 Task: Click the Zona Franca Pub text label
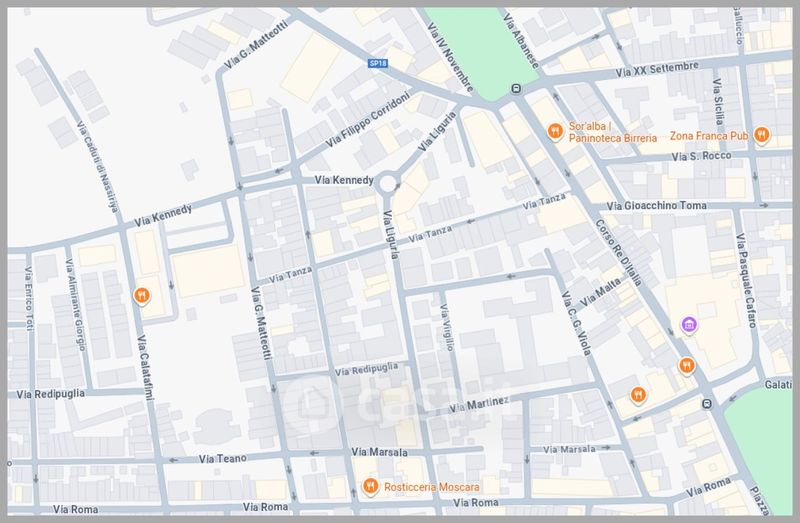pyautogui.click(x=709, y=135)
